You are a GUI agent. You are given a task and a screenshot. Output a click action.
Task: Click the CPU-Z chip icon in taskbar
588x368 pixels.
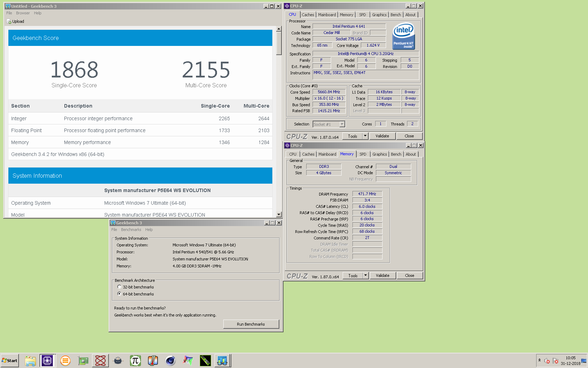point(47,361)
